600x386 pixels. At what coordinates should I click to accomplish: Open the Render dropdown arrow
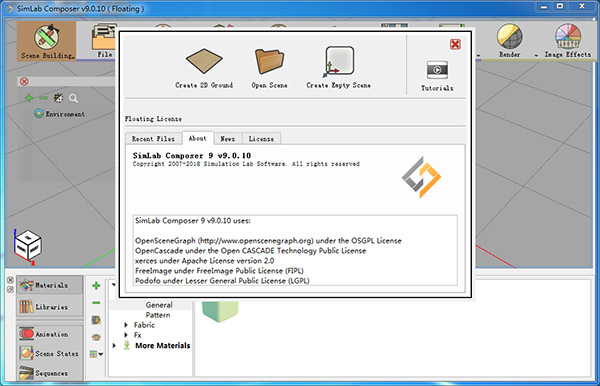[x=536, y=55]
